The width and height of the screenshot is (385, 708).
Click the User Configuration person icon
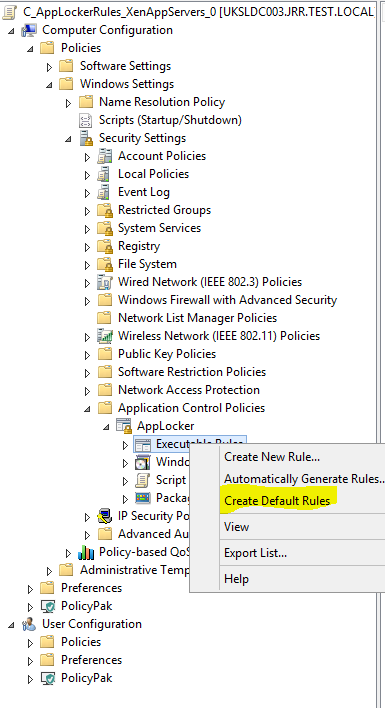pyautogui.click(x=29, y=624)
